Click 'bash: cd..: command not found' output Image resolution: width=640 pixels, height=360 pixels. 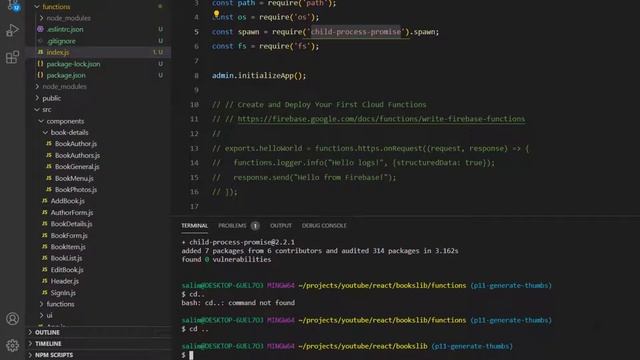click(x=238, y=303)
